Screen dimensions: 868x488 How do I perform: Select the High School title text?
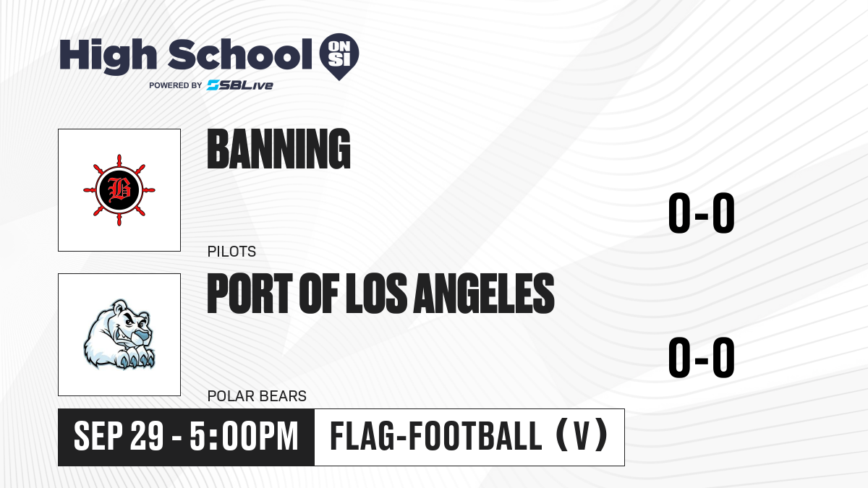(181, 56)
